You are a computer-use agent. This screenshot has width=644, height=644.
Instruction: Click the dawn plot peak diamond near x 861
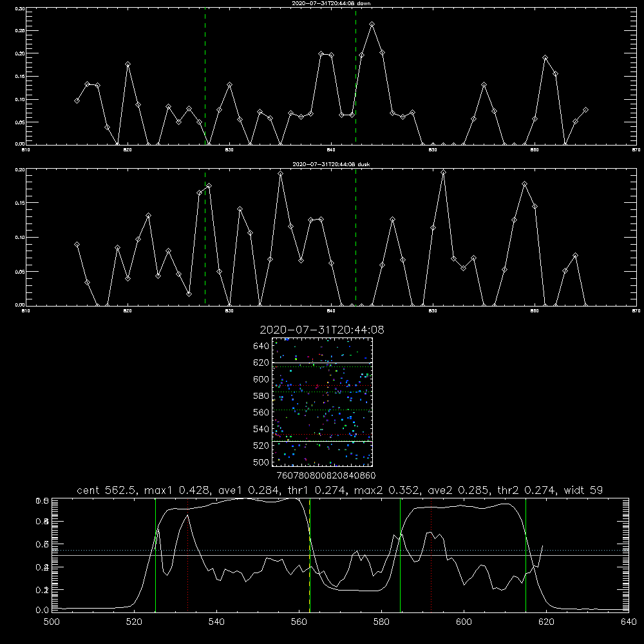pyautogui.click(x=545, y=58)
